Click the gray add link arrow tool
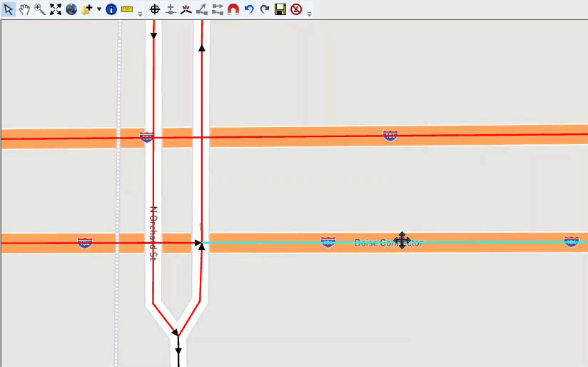Screen dimensions: 588x367 pyautogui.click(x=202, y=9)
